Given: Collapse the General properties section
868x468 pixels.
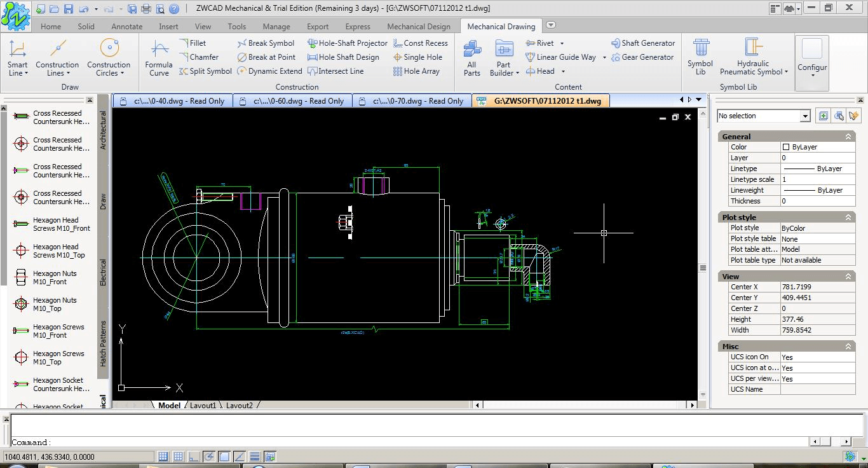Looking at the screenshot, I should (x=848, y=137).
